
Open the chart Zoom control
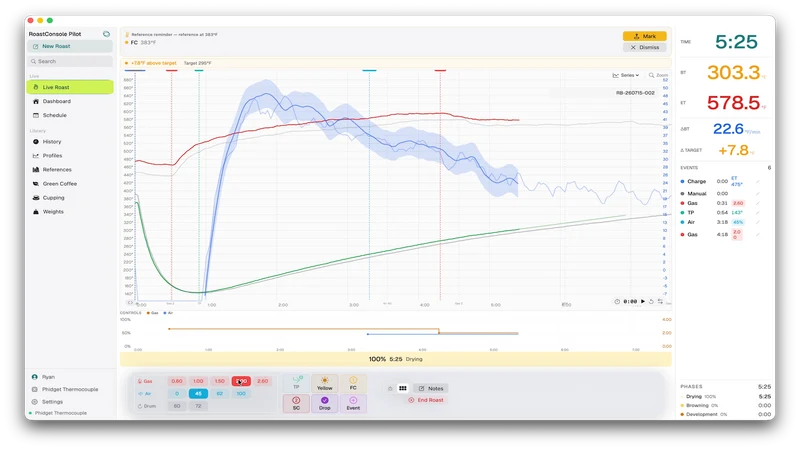tap(658, 75)
